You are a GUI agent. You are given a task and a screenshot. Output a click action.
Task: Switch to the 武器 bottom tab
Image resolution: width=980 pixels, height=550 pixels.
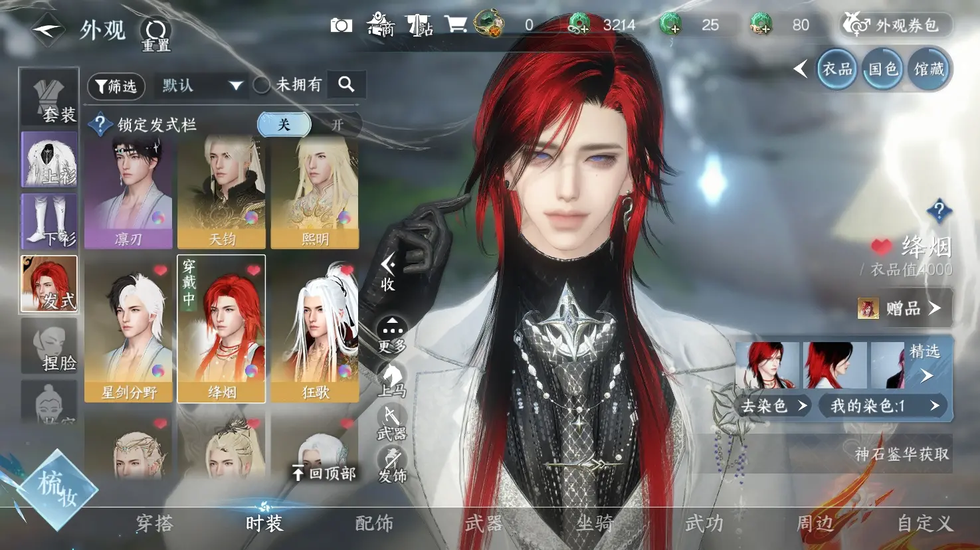(484, 523)
